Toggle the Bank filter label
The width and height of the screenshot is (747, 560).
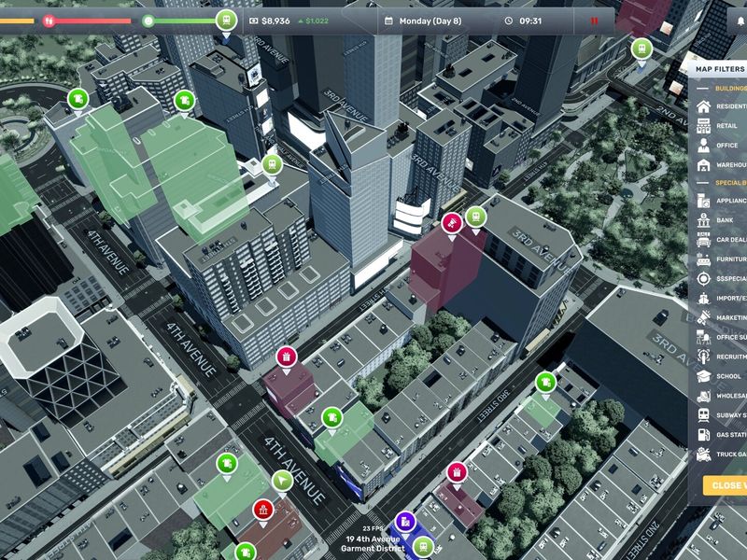click(725, 220)
